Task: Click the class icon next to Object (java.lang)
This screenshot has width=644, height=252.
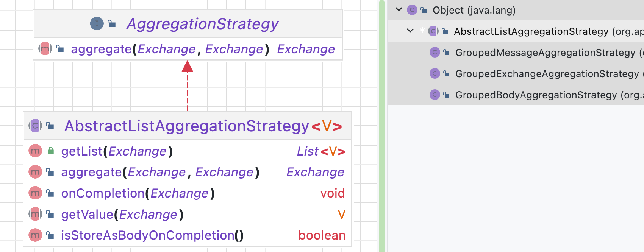Action: tap(412, 10)
